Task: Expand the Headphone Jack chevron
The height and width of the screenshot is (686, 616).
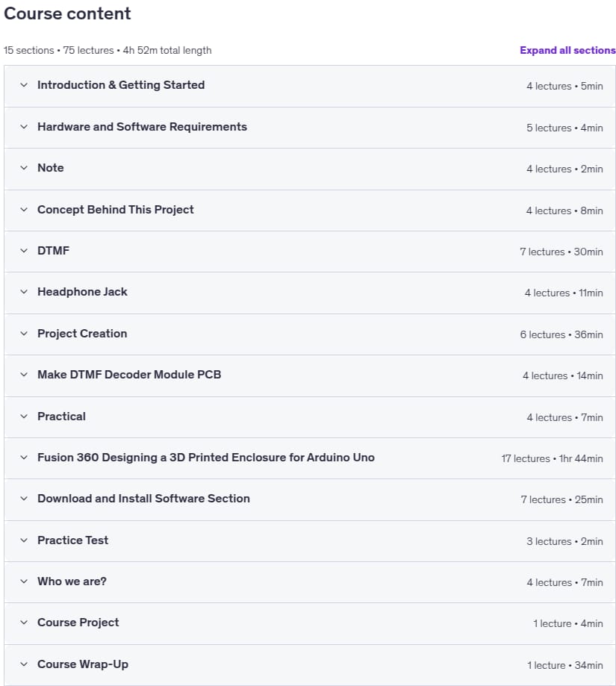Action: [x=24, y=292]
